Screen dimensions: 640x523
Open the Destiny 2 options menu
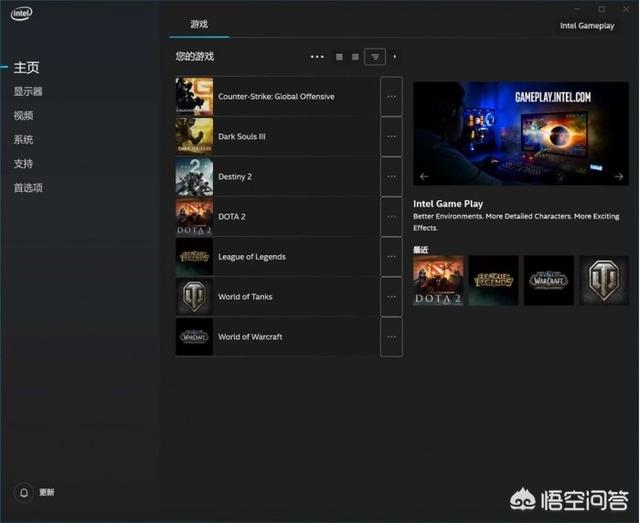click(x=391, y=176)
